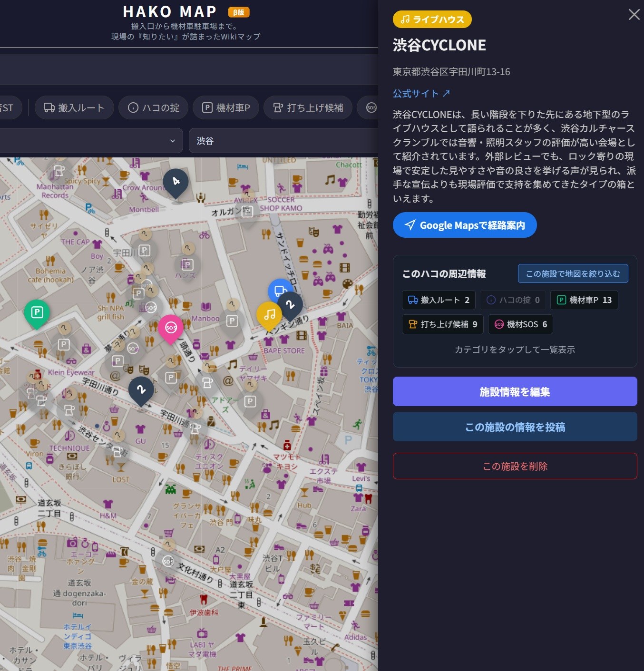Toggle 機材車P filter chip above map
Image resolution: width=644 pixels, height=671 pixels.
point(225,107)
